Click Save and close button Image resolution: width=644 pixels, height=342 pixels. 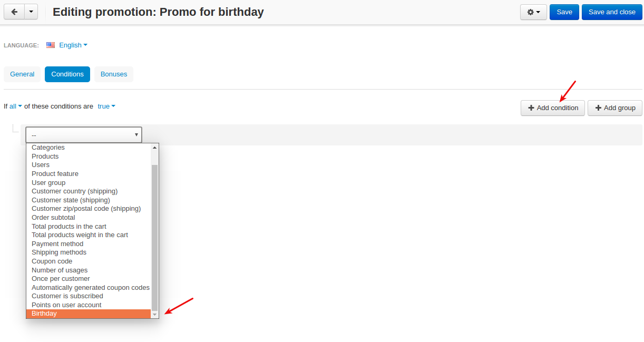coord(612,12)
